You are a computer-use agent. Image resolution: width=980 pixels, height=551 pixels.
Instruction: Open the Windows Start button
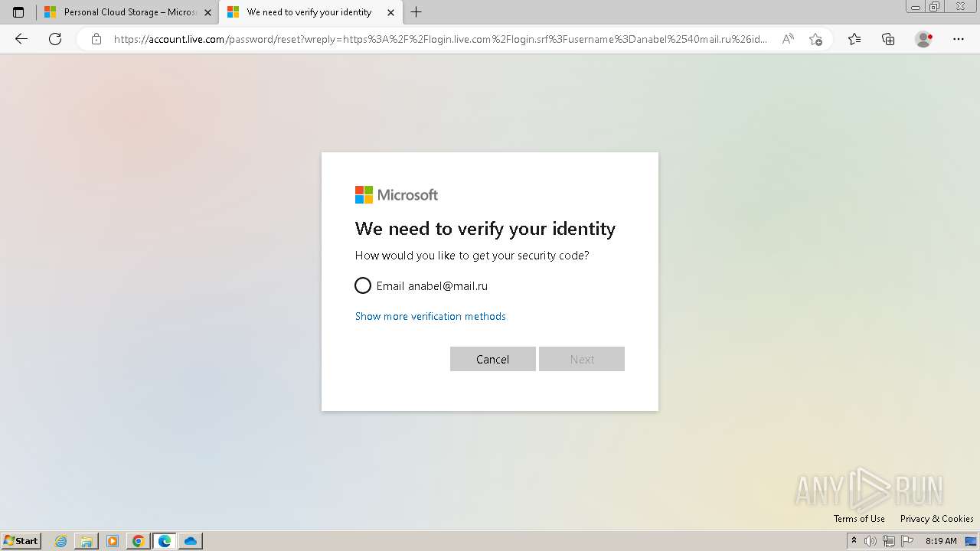(21, 541)
